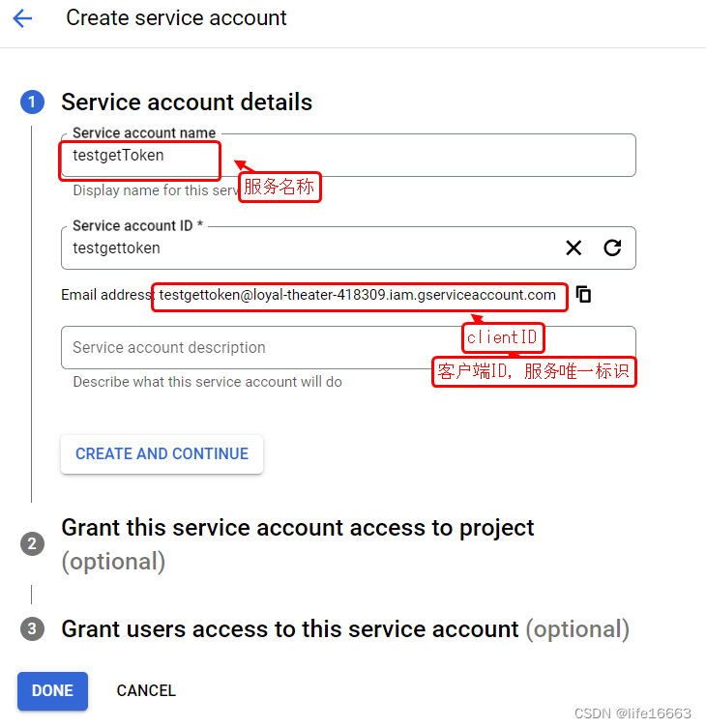Image resolution: width=706 pixels, height=728 pixels.
Task: Regenerate the service account ID
Action: pos(612,248)
